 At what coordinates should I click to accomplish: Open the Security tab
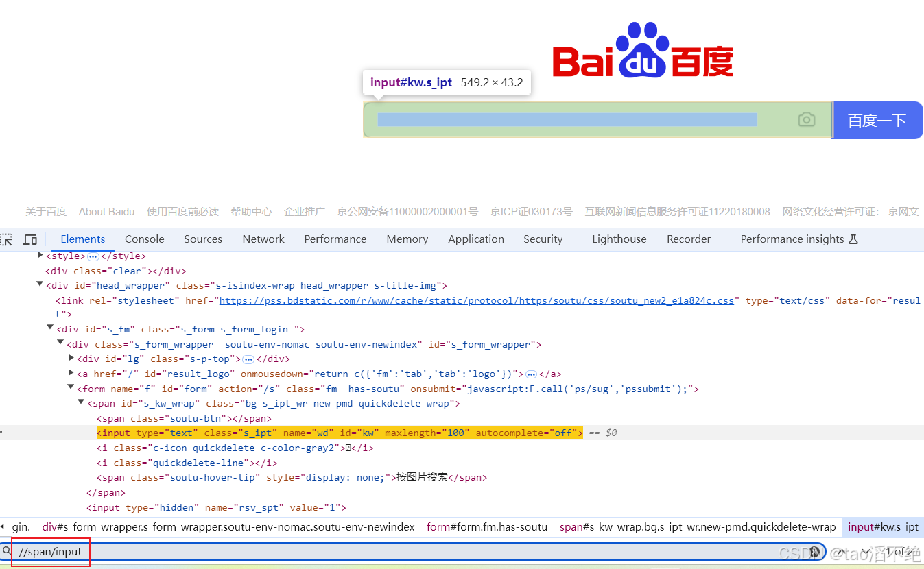543,239
